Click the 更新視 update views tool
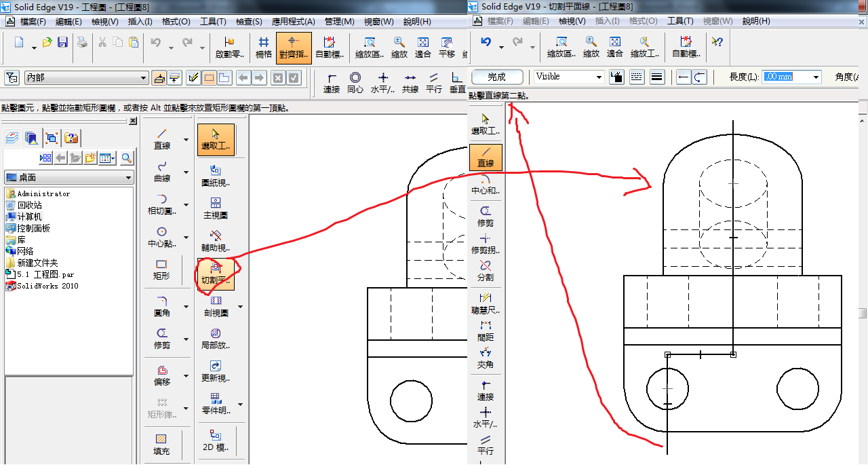This screenshot has height=465, width=868. 216,371
